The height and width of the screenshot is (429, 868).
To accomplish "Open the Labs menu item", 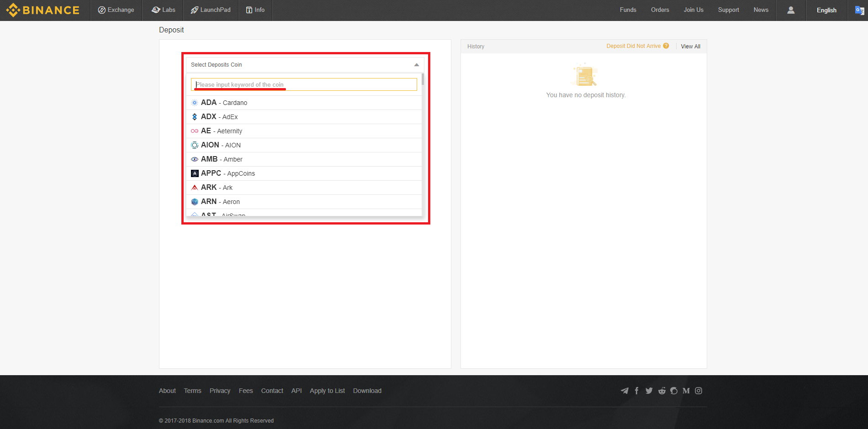I will (x=163, y=10).
